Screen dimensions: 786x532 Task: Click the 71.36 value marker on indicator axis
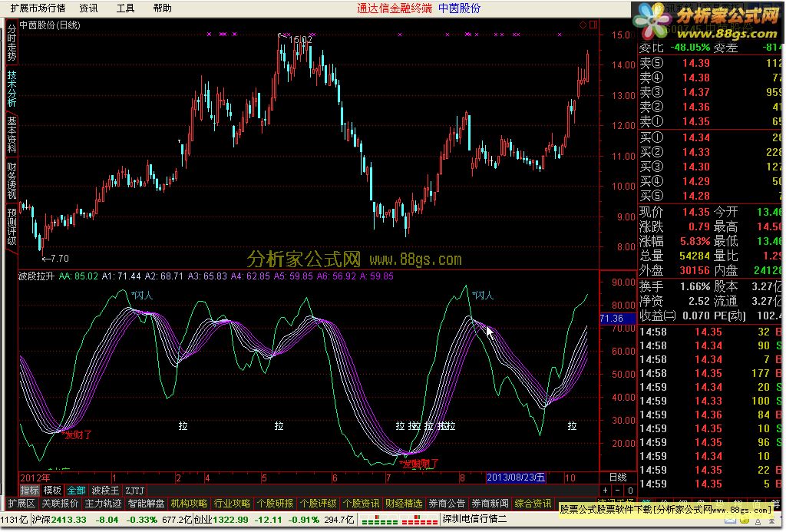[617, 319]
